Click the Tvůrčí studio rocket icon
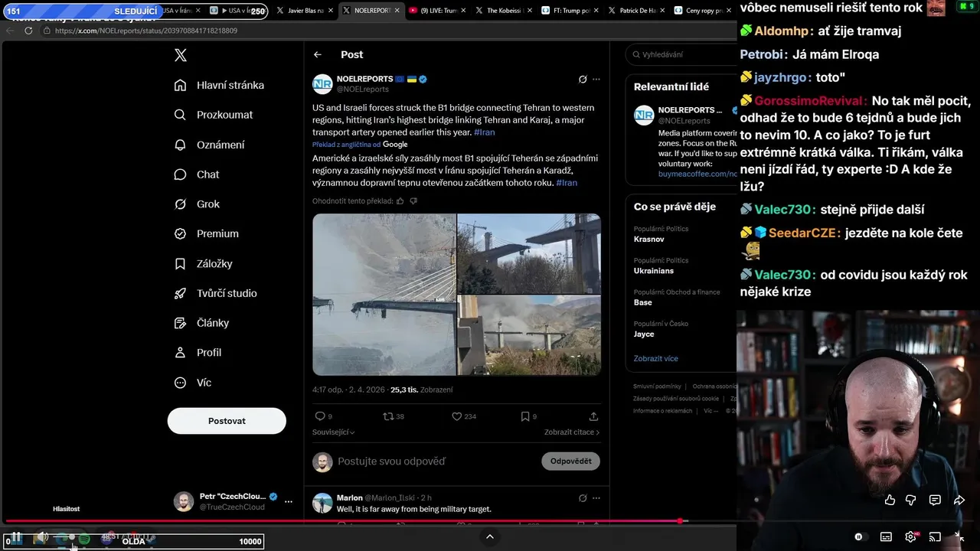980x551 pixels. (180, 293)
